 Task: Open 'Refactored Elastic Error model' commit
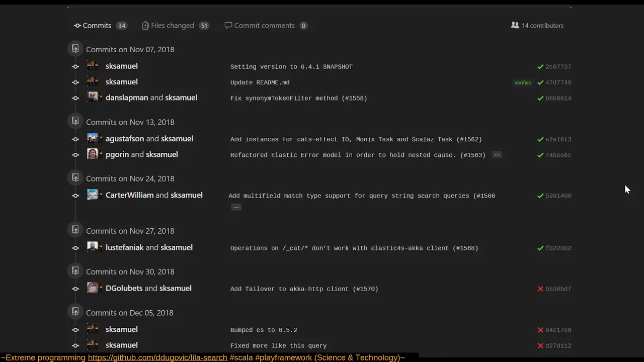pos(358,155)
